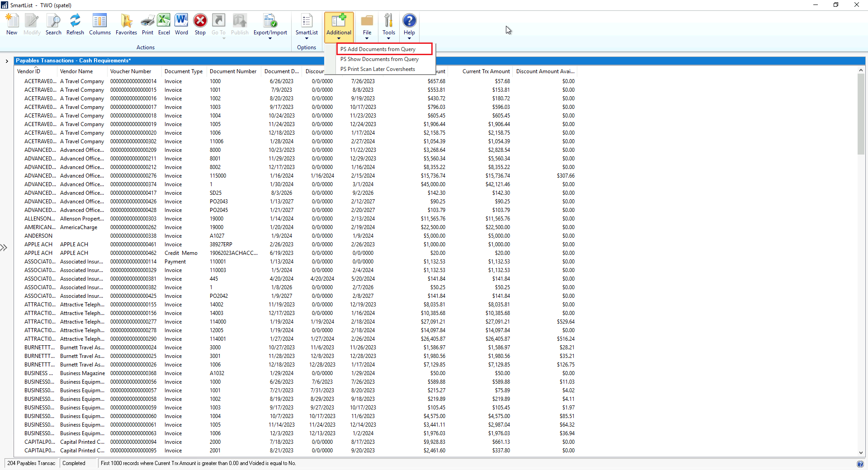Screen dimensions: 868x470
Task: Open Search in the toolbar
Action: coord(53,24)
